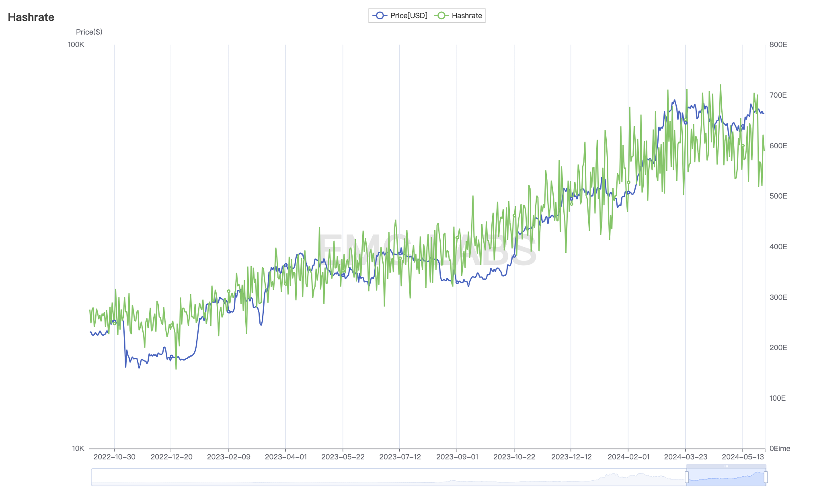Click the highlighted range in data zoom bar
Viewport: 813px width, 504px height.
(x=726, y=477)
